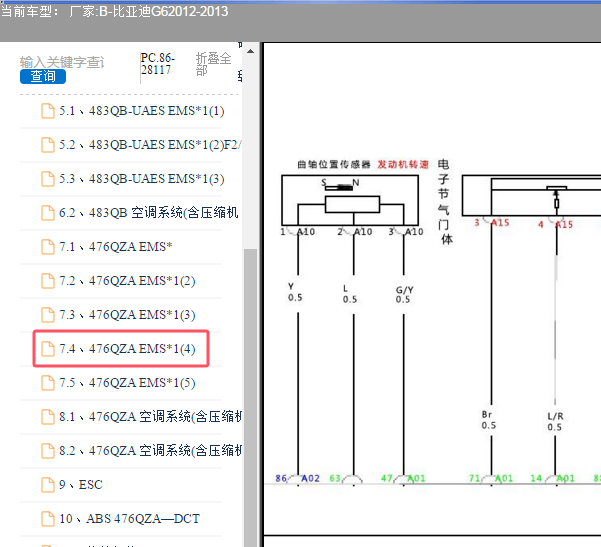Click connector pin 86 A02 label
The image size is (601, 547).
pyautogui.click(x=297, y=478)
